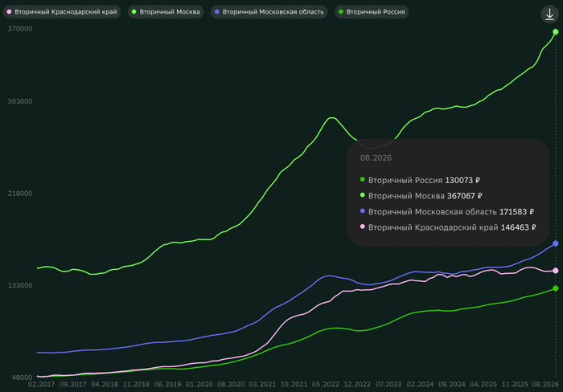Click the 08.2026 tooltip date header
563x392 pixels.
376,157
